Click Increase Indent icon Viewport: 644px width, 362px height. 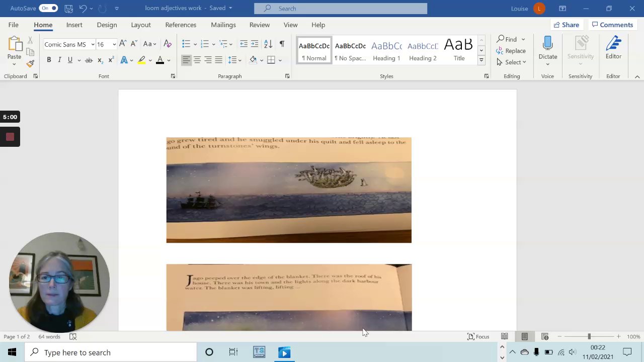click(x=255, y=44)
